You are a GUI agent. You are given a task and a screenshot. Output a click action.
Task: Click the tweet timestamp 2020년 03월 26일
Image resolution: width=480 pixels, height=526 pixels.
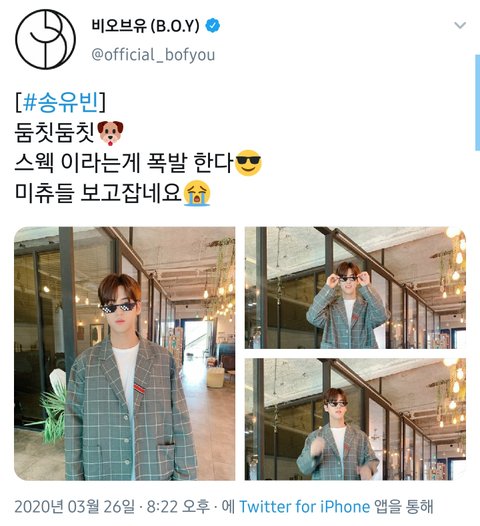point(74,507)
